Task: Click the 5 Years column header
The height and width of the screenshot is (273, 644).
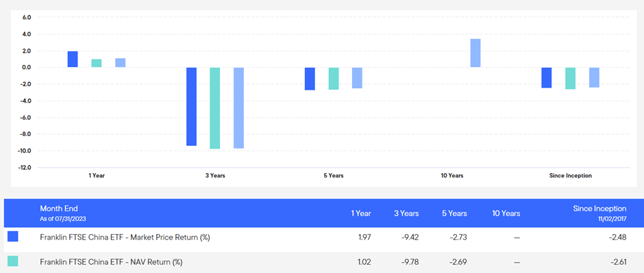Action: coord(454,213)
